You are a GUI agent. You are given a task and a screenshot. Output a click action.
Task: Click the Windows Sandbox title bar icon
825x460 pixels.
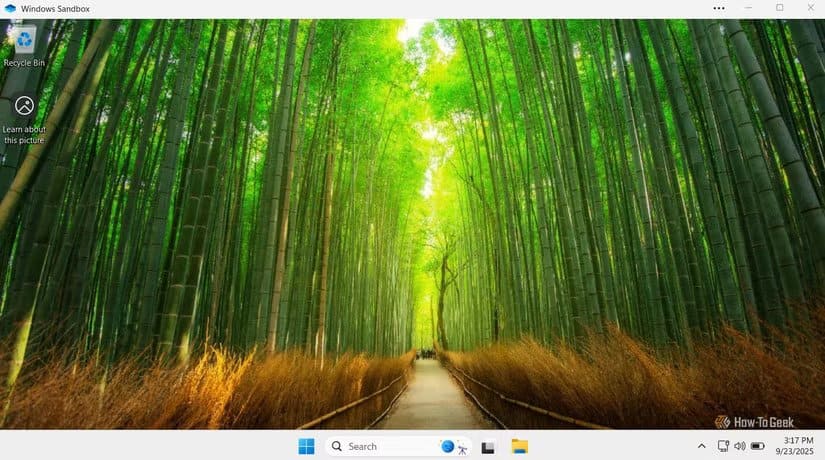pyautogui.click(x=10, y=8)
